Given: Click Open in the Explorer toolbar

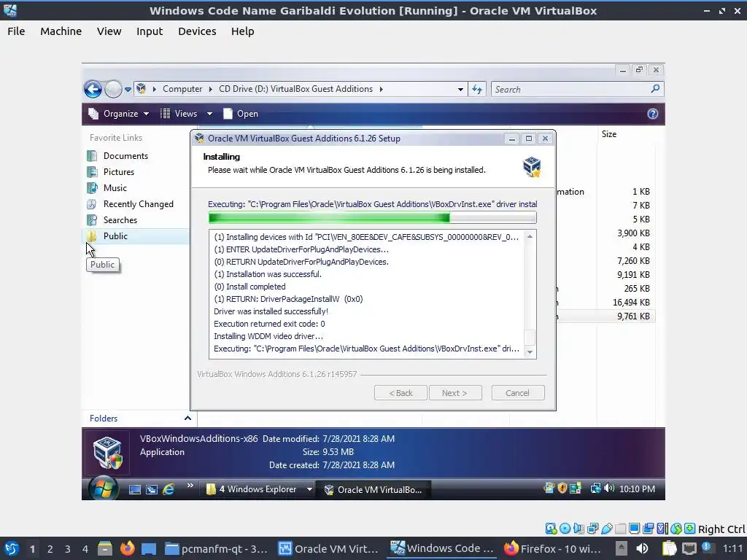Looking at the screenshot, I should tap(241, 114).
